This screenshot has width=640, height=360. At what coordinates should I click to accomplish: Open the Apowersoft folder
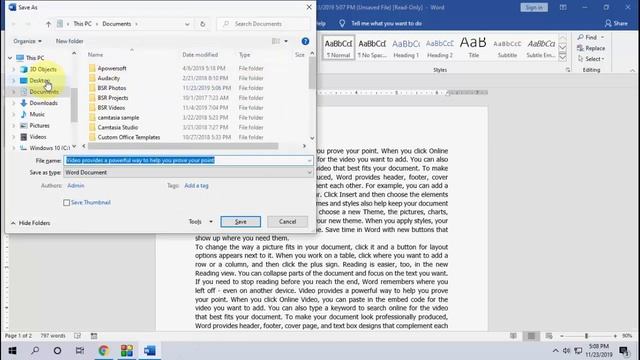[x=112, y=68]
